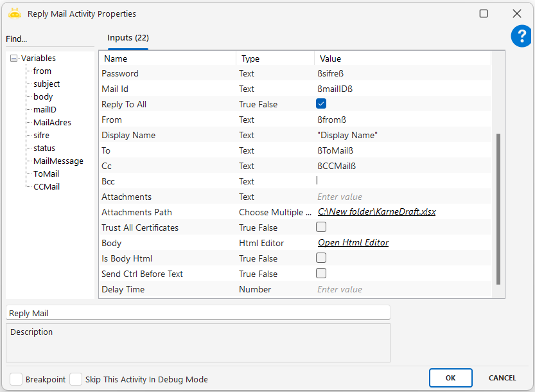Tick Skip This Activity In Debug Mode

click(76, 379)
